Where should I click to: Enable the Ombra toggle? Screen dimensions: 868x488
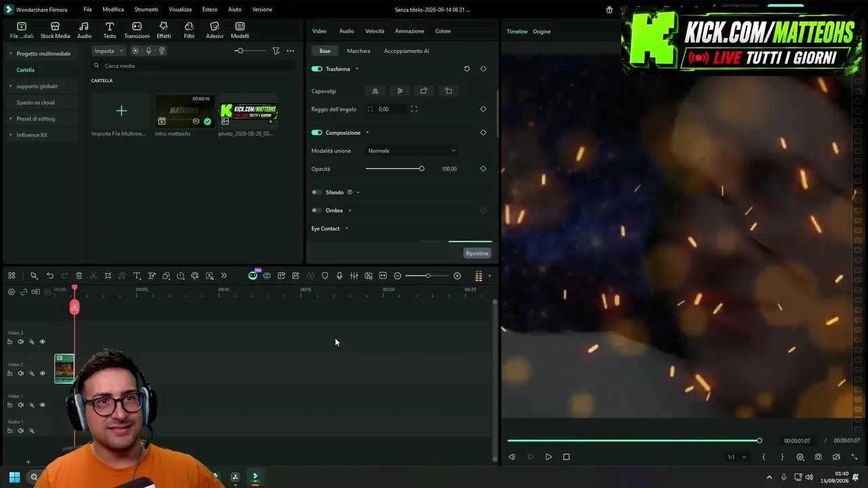(316, 210)
